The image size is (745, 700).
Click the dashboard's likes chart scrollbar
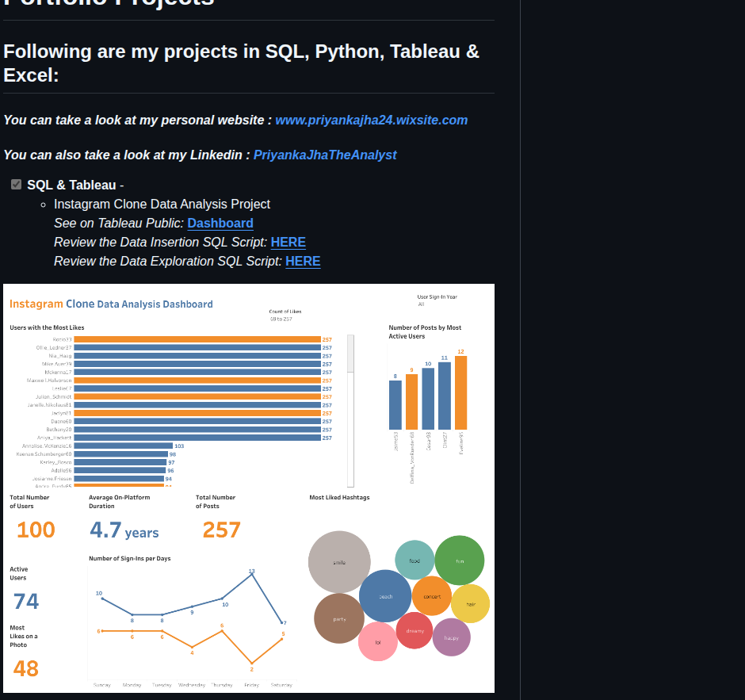pos(350,411)
